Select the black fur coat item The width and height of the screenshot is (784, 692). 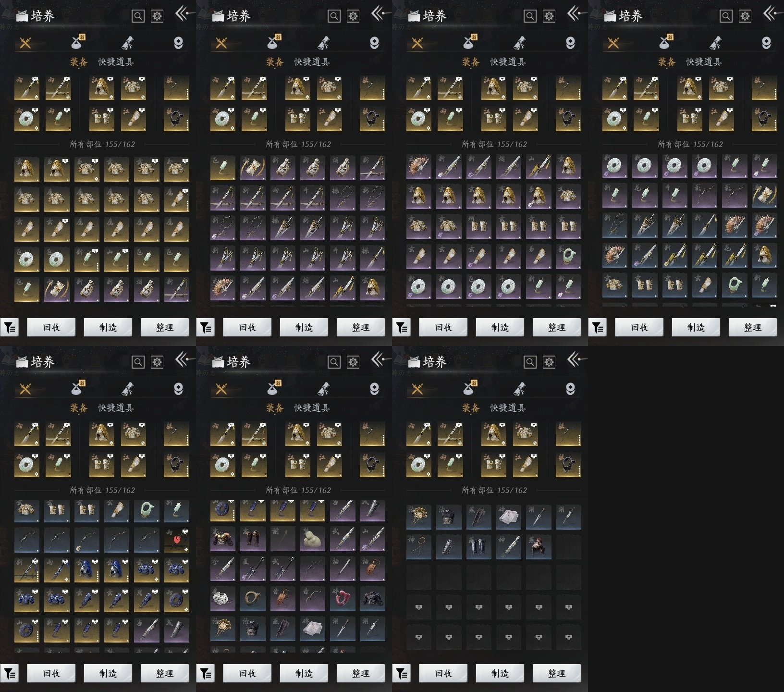(x=373, y=599)
